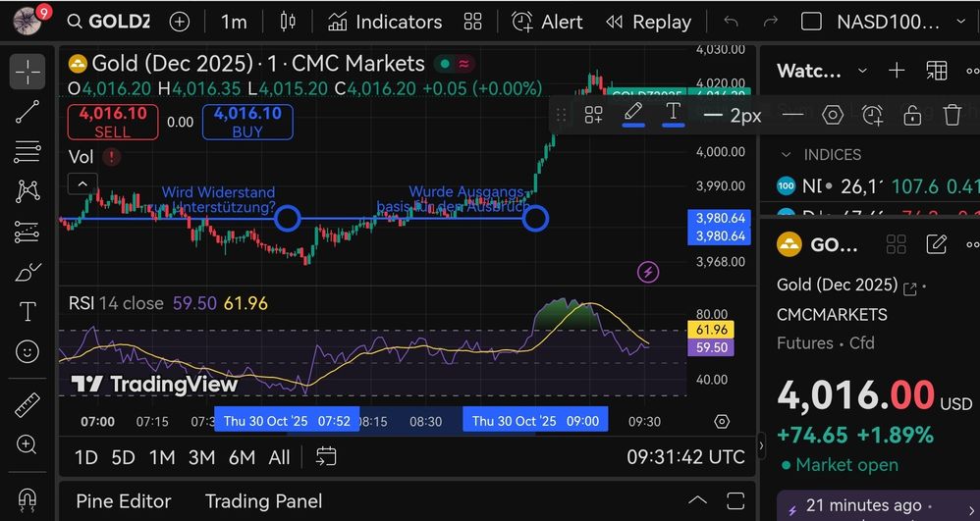The width and height of the screenshot is (980, 521).
Task: Open external link next to Gold (Dec 2025)
Action: (x=910, y=288)
